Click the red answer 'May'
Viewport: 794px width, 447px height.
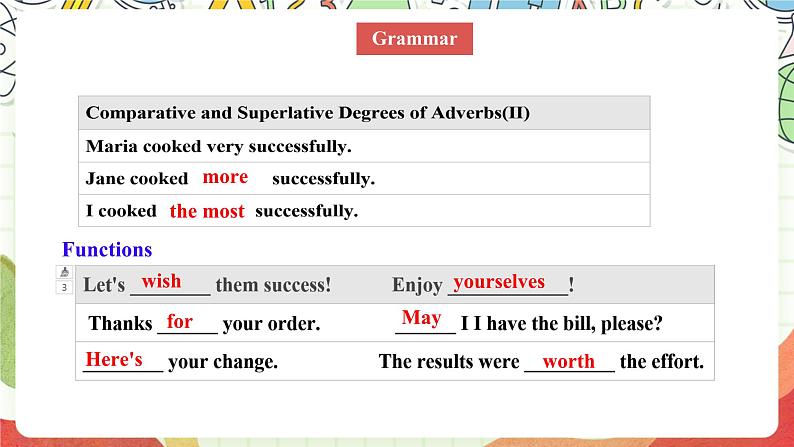pos(421,318)
